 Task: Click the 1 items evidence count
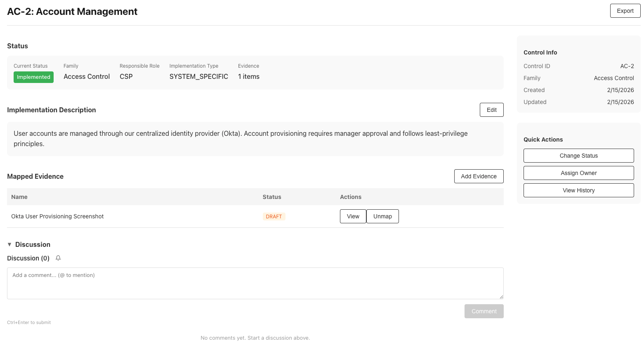coord(248,76)
